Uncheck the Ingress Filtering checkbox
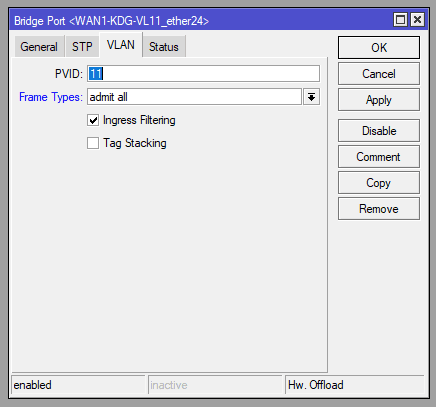 click(x=93, y=120)
